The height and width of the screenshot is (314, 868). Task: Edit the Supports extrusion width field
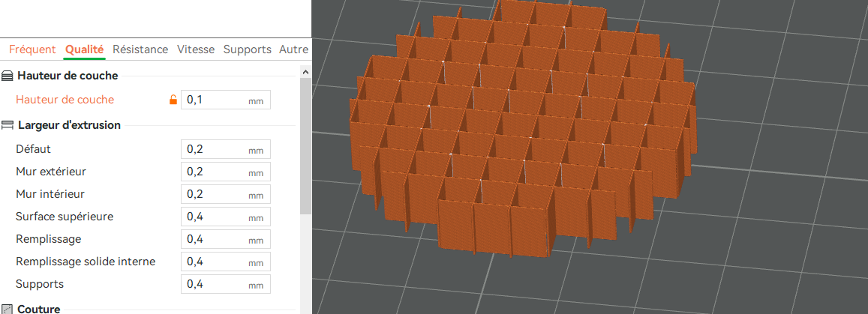coord(226,284)
